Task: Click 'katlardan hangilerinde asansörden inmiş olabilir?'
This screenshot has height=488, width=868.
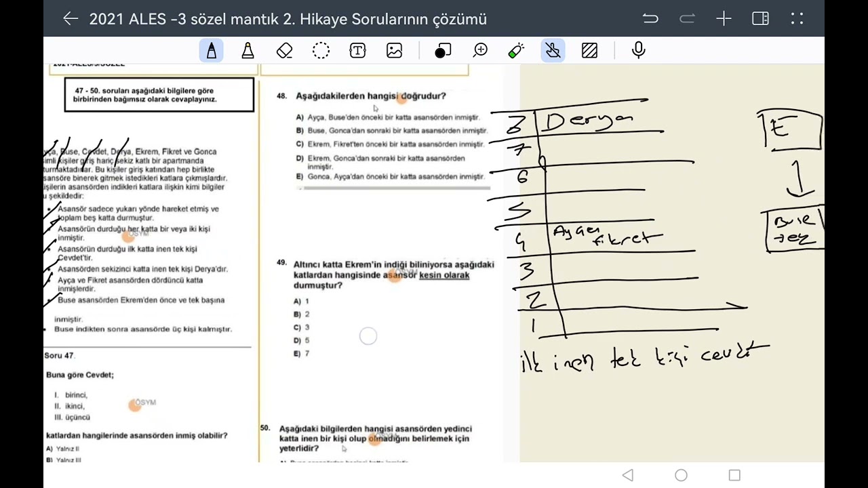Action: [136, 435]
